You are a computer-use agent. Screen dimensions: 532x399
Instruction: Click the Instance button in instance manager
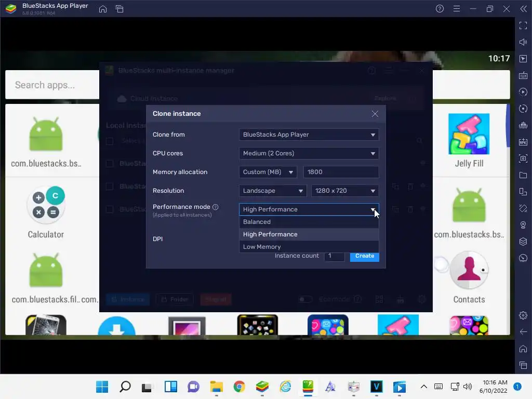click(128, 299)
